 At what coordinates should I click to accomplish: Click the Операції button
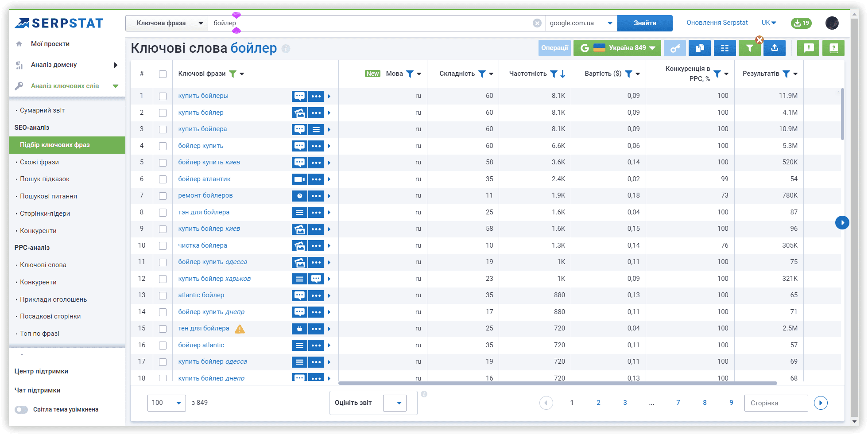pyautogui.click(x=554, y=48)
